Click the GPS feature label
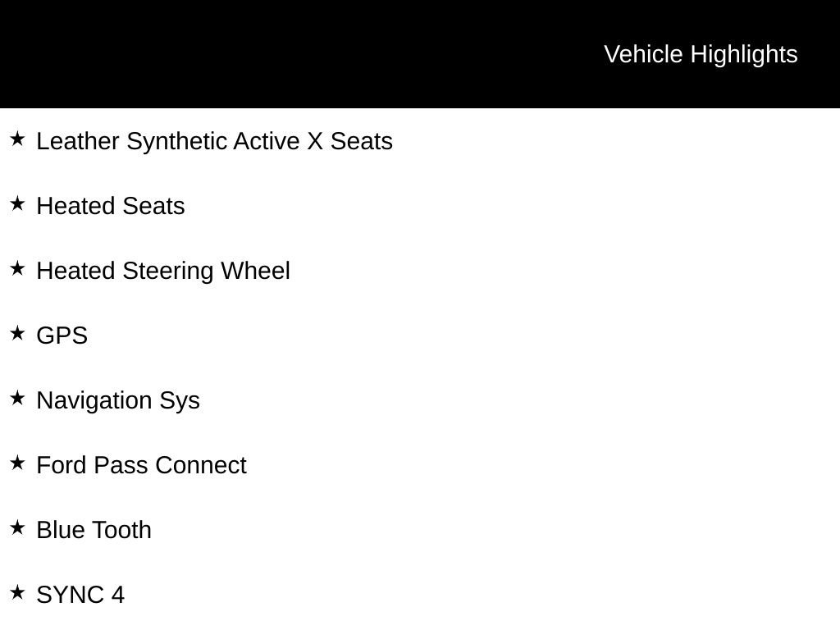The image size is (840, 630). pyautogui.click(x=62, y=336)
